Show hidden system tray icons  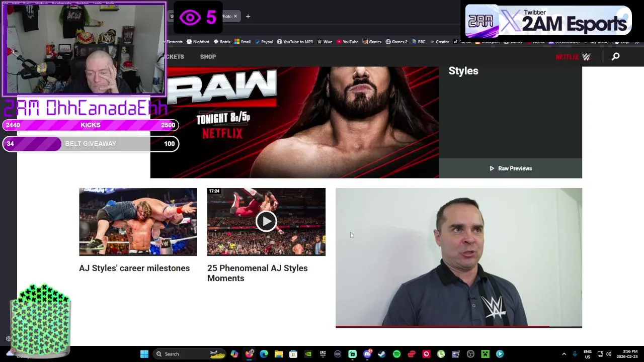564,354
